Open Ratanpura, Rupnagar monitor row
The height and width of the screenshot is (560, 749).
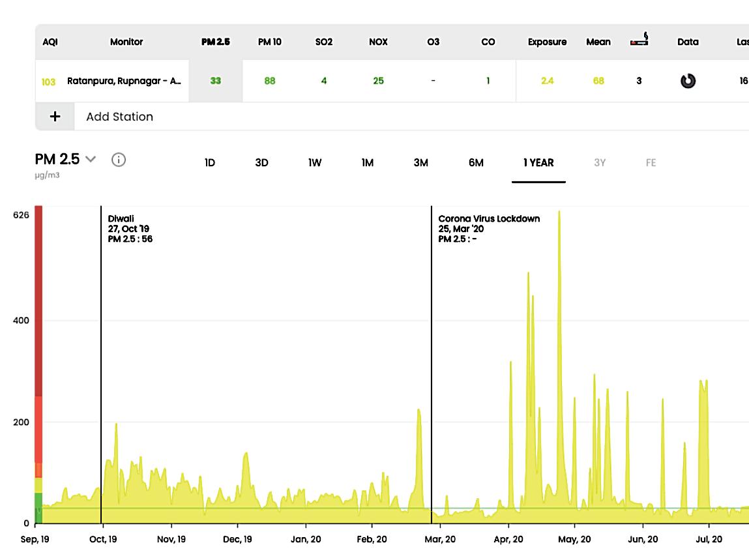124,81
